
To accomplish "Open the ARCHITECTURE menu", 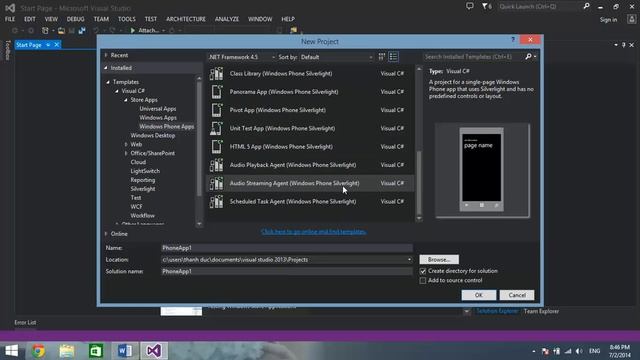I will tap(186, 19).
